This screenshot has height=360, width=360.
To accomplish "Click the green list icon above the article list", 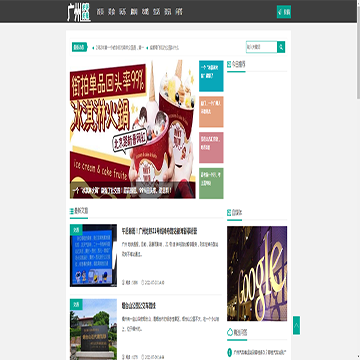I will point(71,211).
